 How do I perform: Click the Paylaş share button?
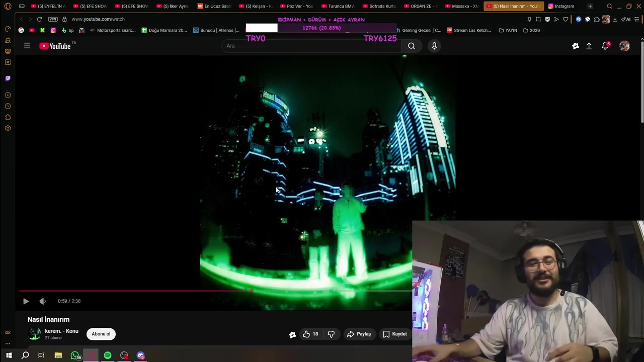point(359,334)
